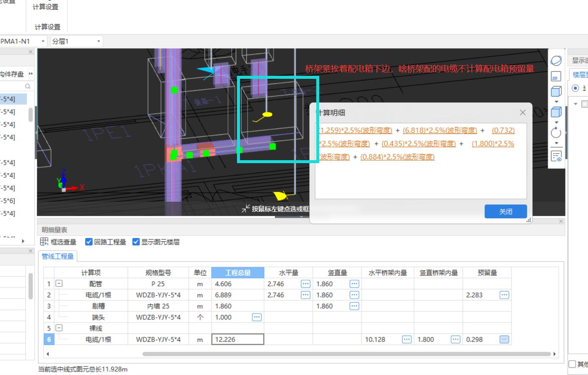This screenshot has height=375, width=588.
Task: Click the 计算设置 ribbon button
Action: pyautogui.click(x=46, y=7)
